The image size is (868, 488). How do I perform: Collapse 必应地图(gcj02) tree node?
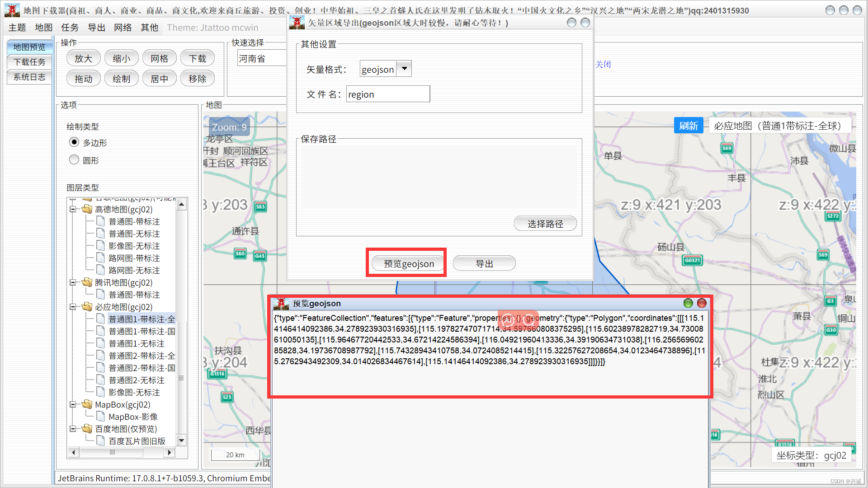tap(73, 307)
